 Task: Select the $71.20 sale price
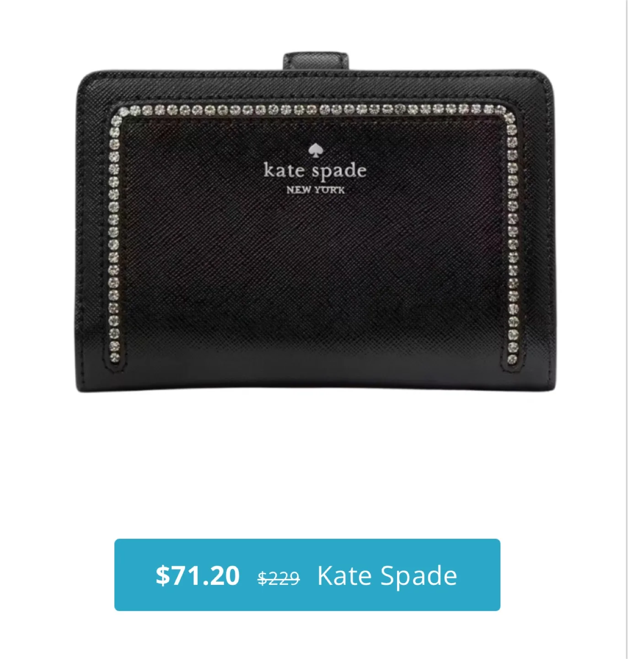coord(198,575)
